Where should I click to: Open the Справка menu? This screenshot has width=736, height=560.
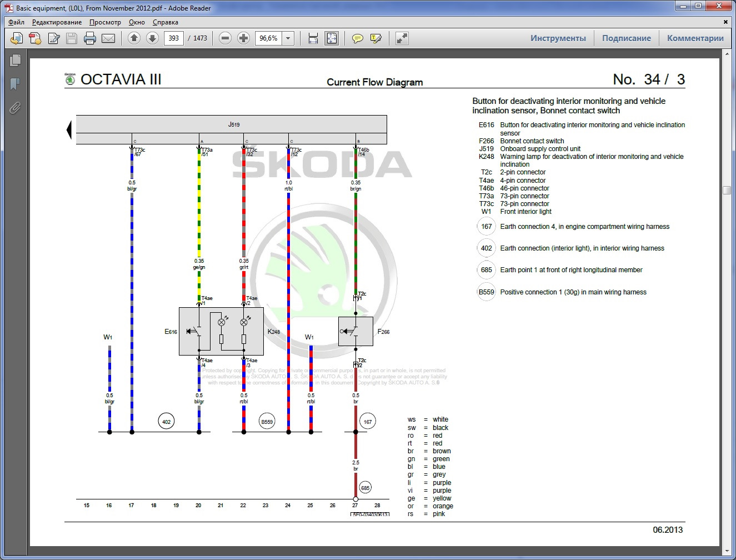(x=166, y=22)
